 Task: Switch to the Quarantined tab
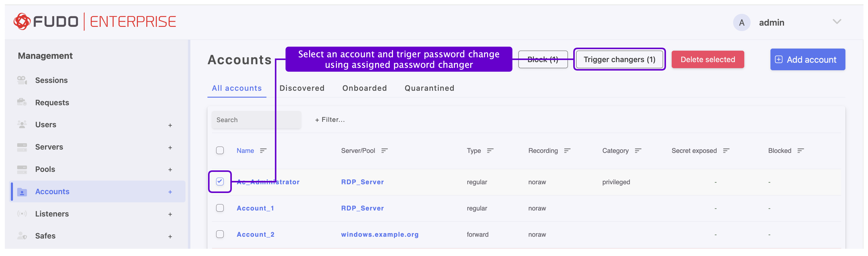tap(429, 88)
